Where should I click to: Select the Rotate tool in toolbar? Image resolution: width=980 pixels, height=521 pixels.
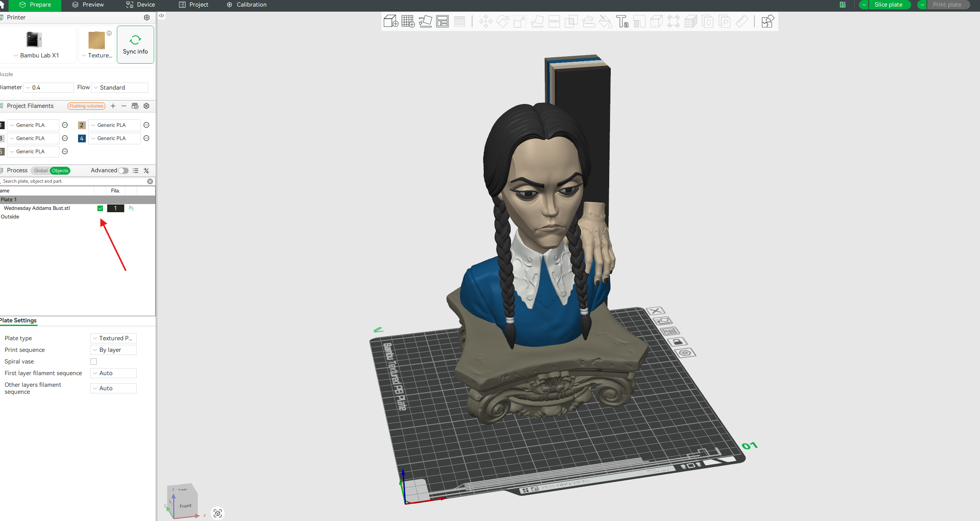click(x=502, y=21)
